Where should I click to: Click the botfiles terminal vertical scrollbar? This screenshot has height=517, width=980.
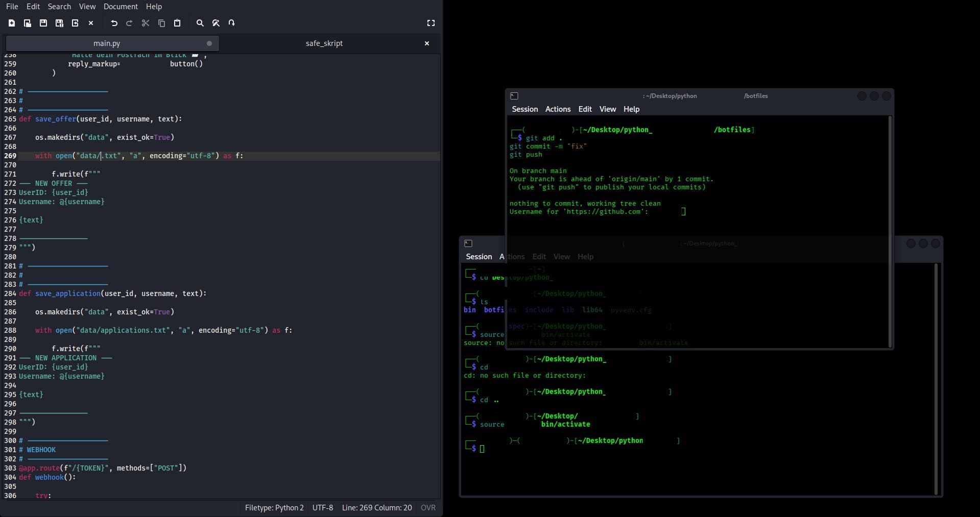pos(890,231)
